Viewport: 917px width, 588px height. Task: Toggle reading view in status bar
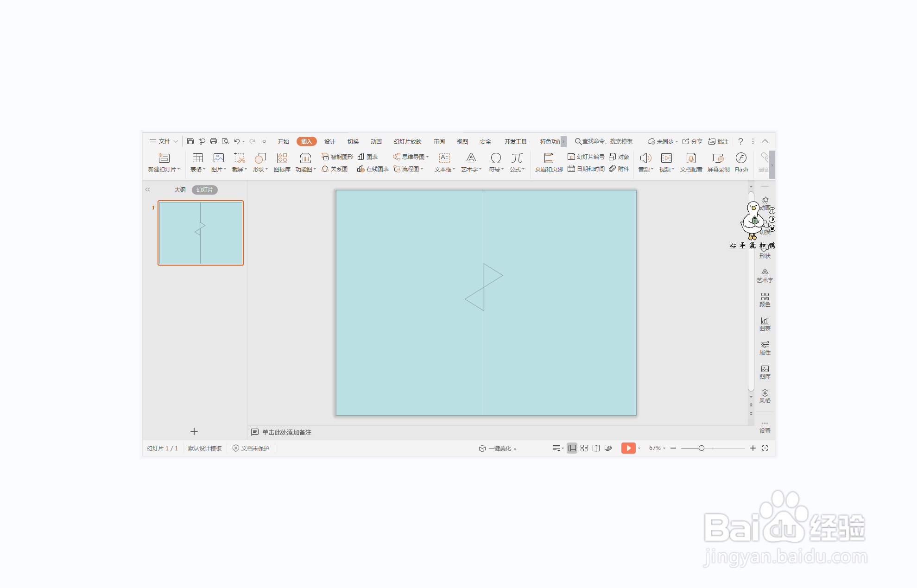pos(596,448)
